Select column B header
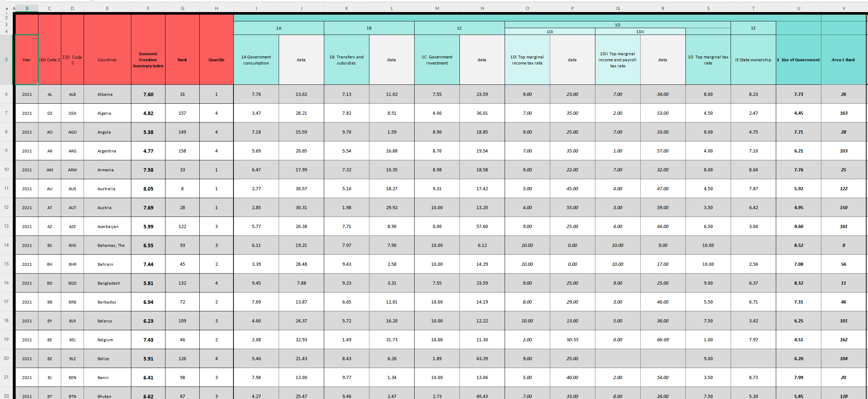The image size is (868, 399). pos(27,8)
